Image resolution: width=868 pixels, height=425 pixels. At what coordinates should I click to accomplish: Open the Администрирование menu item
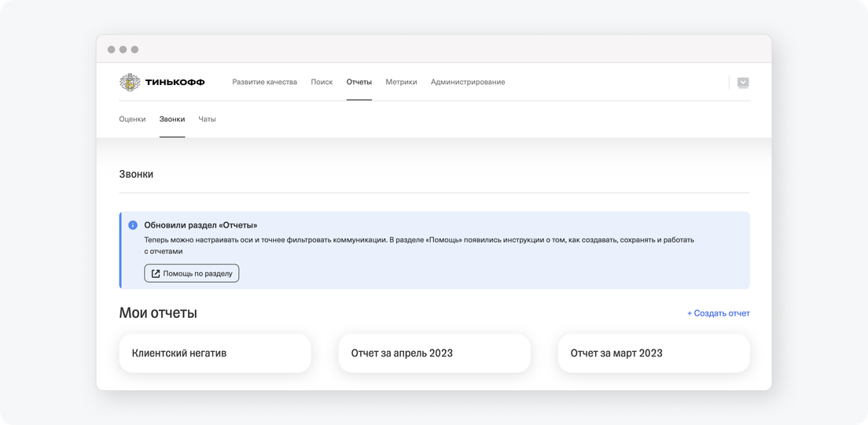pyautogui.click(x=468, y=82)
